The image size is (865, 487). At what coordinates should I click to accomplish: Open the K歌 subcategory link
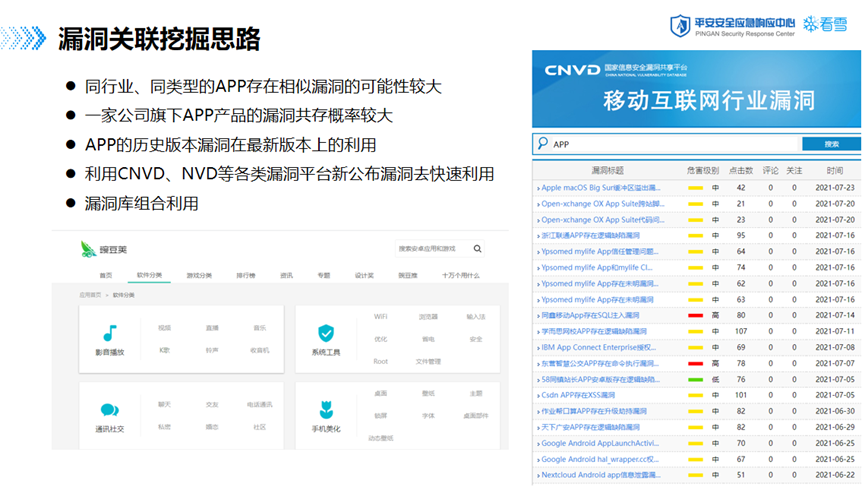164,350
